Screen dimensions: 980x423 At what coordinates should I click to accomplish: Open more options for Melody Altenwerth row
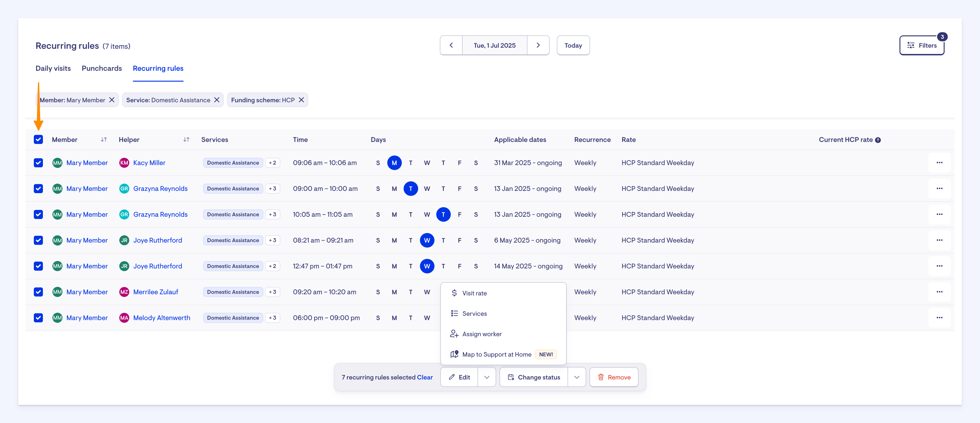click(939, 318)
